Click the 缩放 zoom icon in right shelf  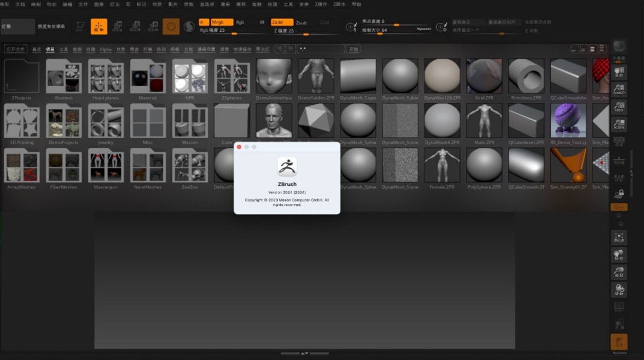coord(619,273)
